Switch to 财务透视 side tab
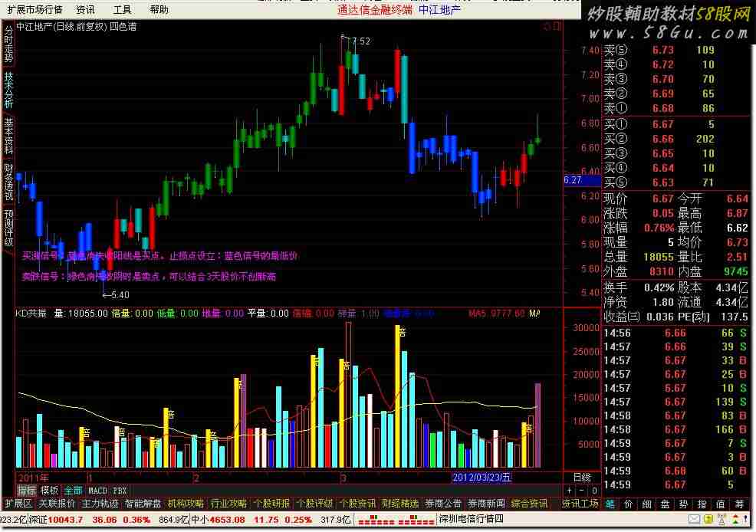The image size is (756, 532). tap(8, 181)
